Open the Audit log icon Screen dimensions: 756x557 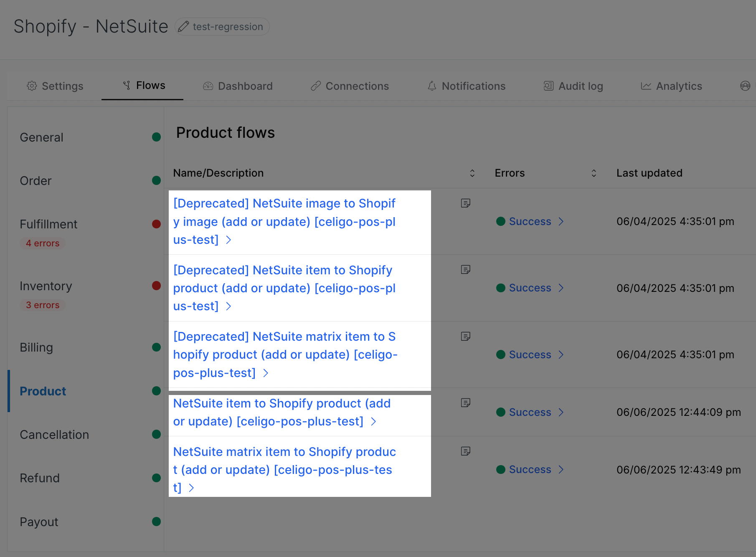(548, 86)
